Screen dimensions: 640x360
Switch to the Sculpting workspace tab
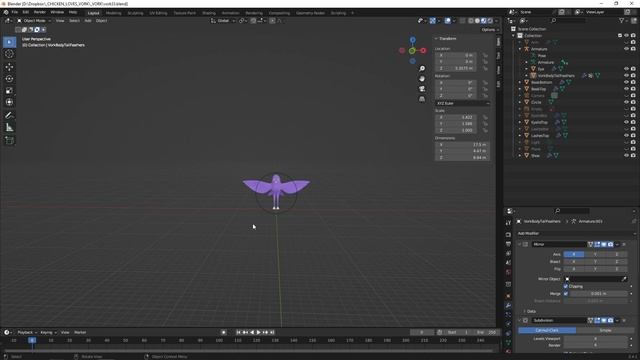pyautogui.click(x=135, y=13)
